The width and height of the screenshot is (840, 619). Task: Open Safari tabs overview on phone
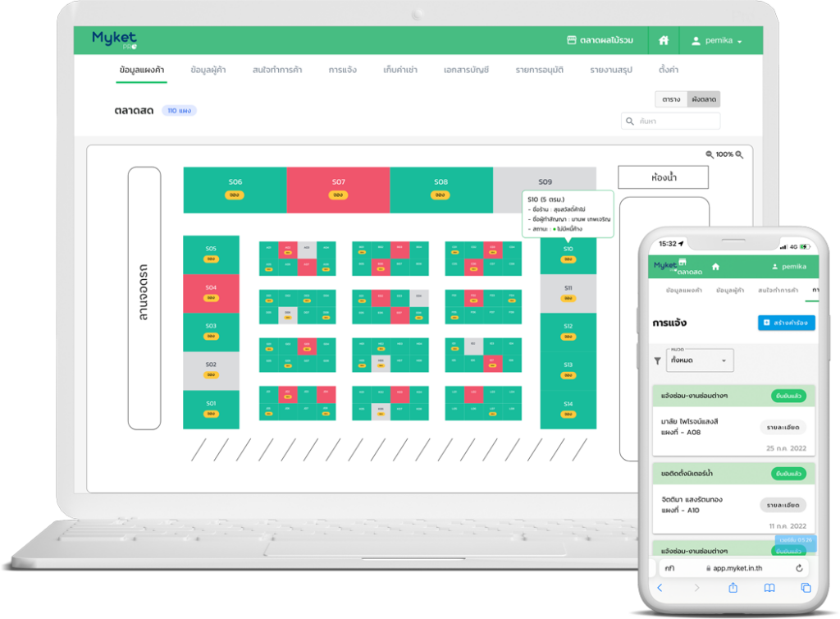[806, 588]
